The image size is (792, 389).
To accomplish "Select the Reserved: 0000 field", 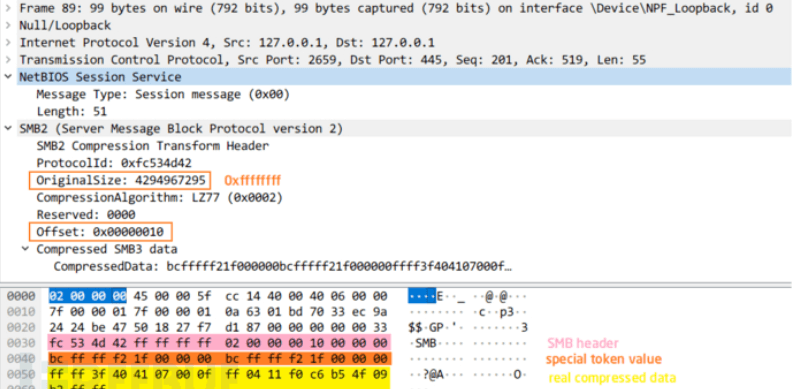I will click(x=85, y=215).
